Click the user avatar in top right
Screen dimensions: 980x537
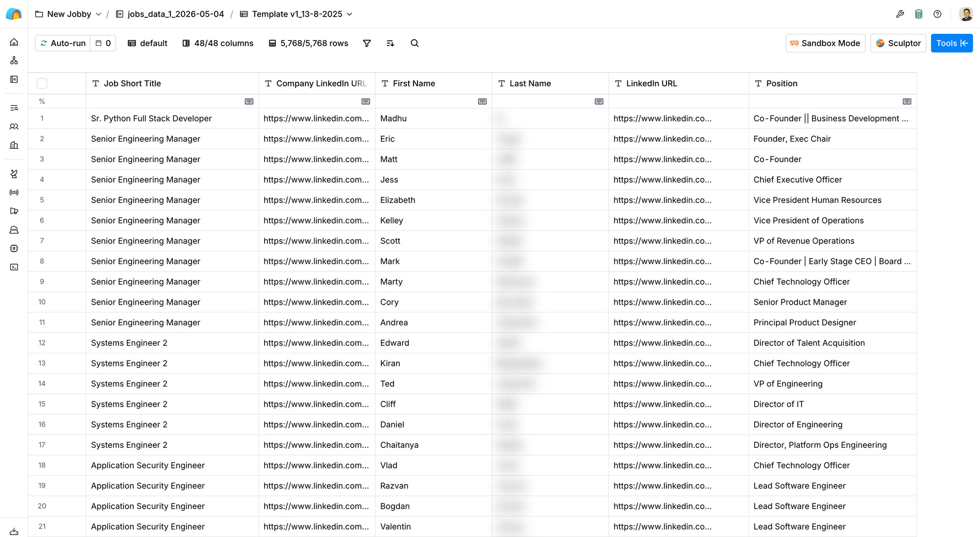tap(966, 14)
